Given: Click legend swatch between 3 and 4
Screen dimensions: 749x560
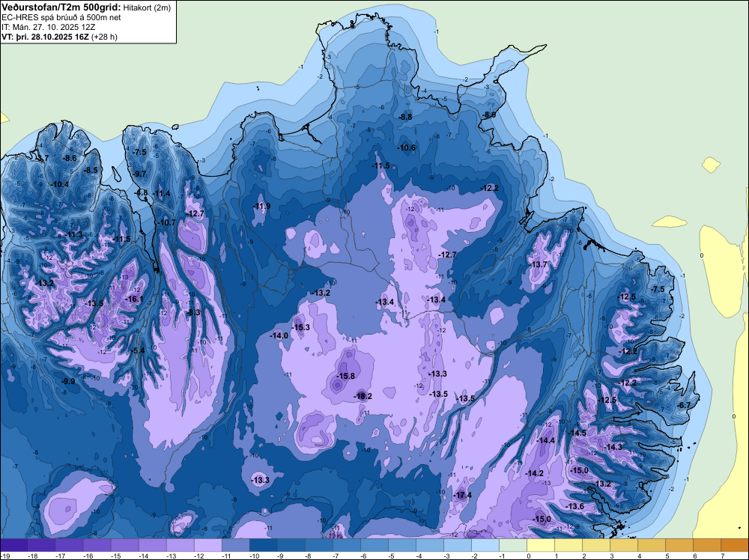Looking at the screenshot, I should [624, 545].
